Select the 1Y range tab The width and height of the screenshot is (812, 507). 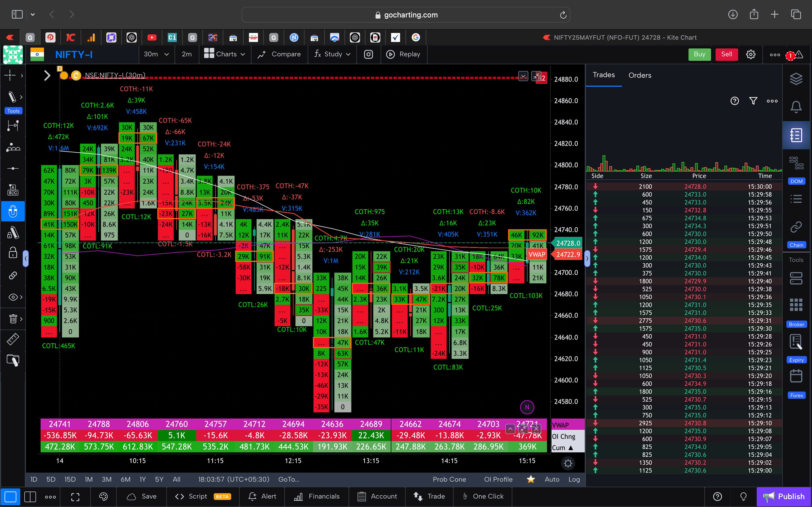point(142,479)
